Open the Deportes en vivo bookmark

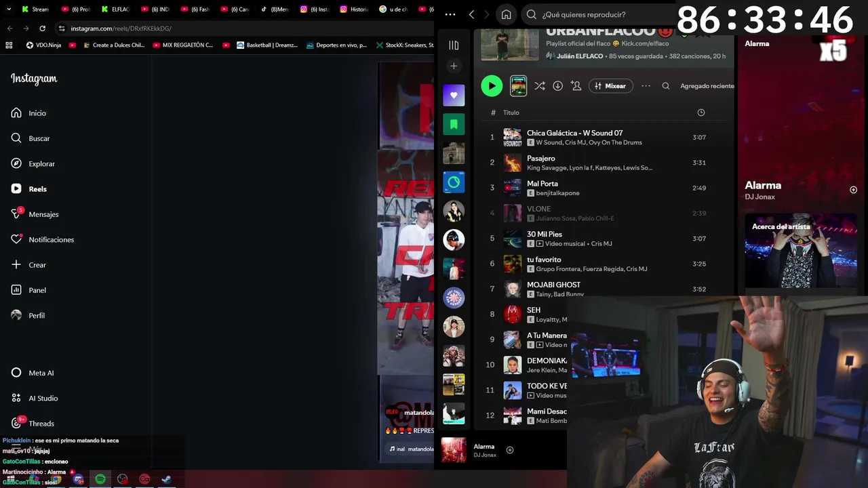tap(336, 45)
